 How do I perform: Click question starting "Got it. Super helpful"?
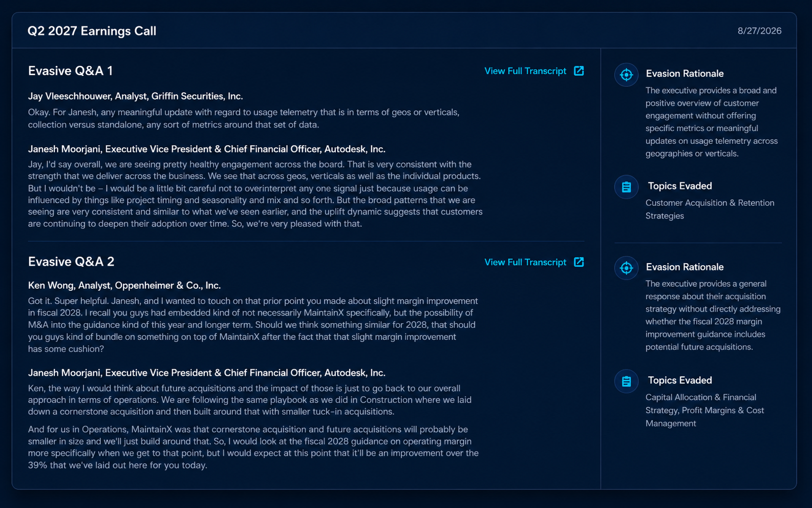point(253,325)
